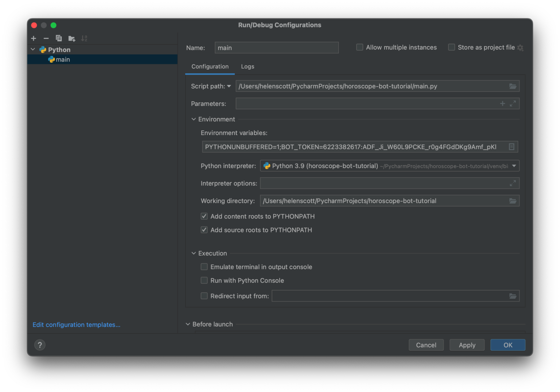Uncheck Add source roots to PYTHONPATH
560x392 pixels.
click(x=204, y=230)
